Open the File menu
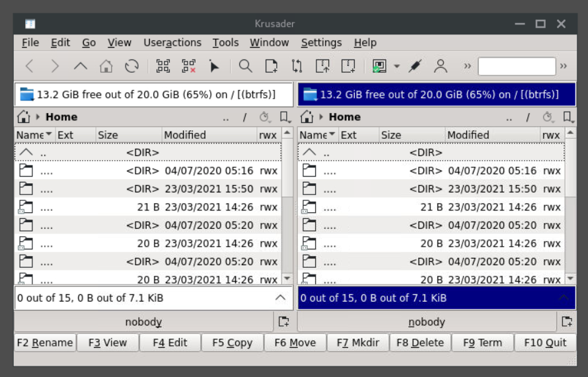588x377 pixels. click(30, 43)
